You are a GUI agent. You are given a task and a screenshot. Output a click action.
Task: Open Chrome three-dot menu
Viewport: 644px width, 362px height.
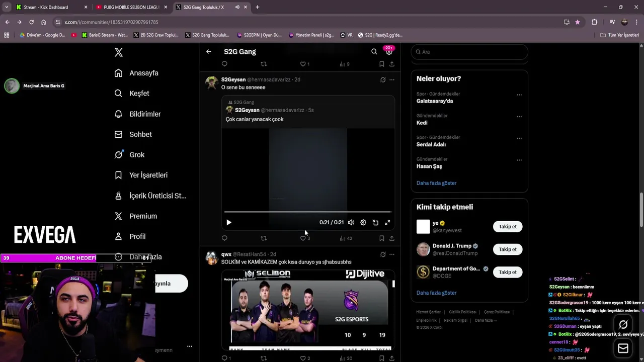coord(636,22)
